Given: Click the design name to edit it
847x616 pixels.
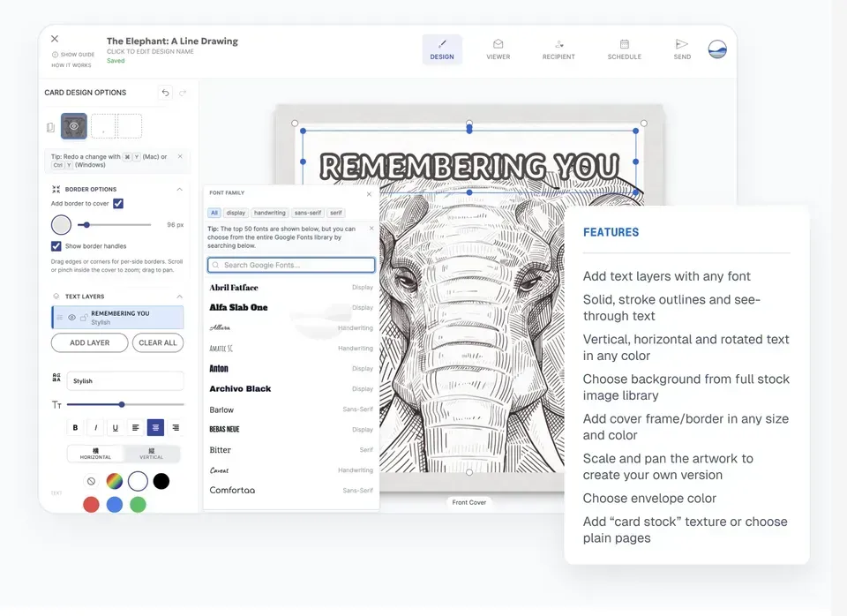Looking at the screenshot, I should [172, 41].
